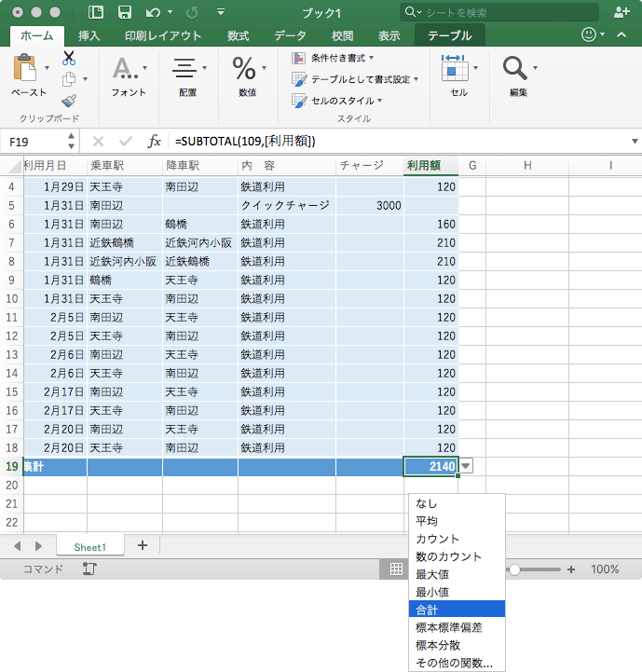Click the accessibility icon next to コマンド

pos(89,569)
